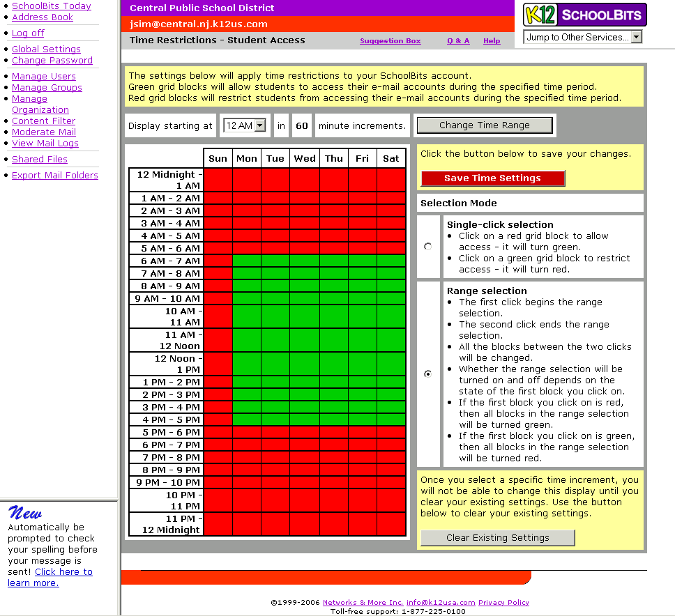This screenshot has height=616, width=675.
Task: Click the Sunday 12 Midnight - 1 AM red block
Action: [x=218, y=180]
